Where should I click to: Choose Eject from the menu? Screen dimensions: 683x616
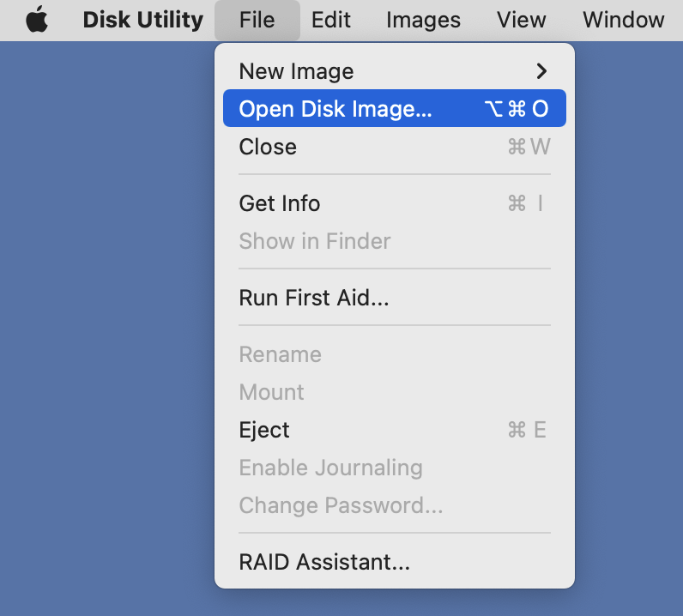click(x=395, y=430)
